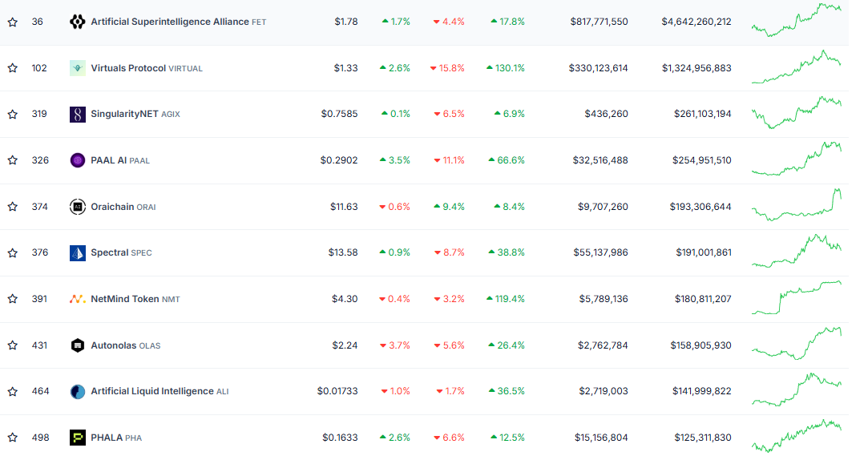The height and width of the screenshot is (456, 868).
Task: Open the NetMind Token coin page
Action: [x=135, y=299]
